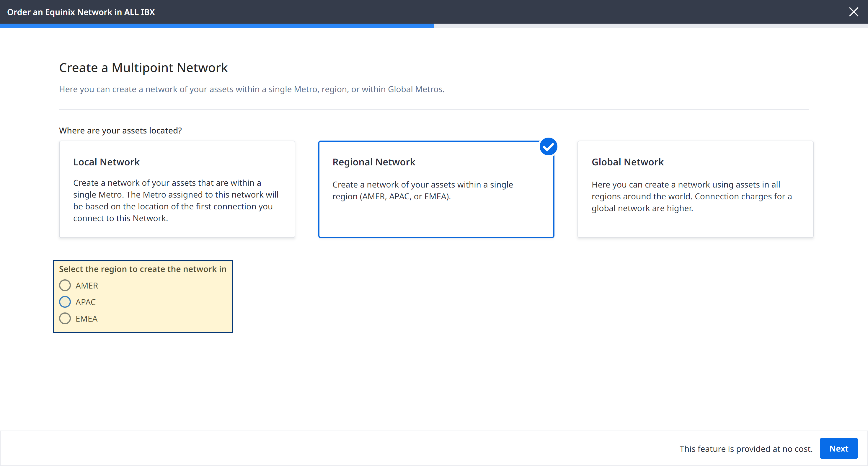868x466 pixels.
Task: Choose the AMER region radio button
Action: click(x=65, y=285)
